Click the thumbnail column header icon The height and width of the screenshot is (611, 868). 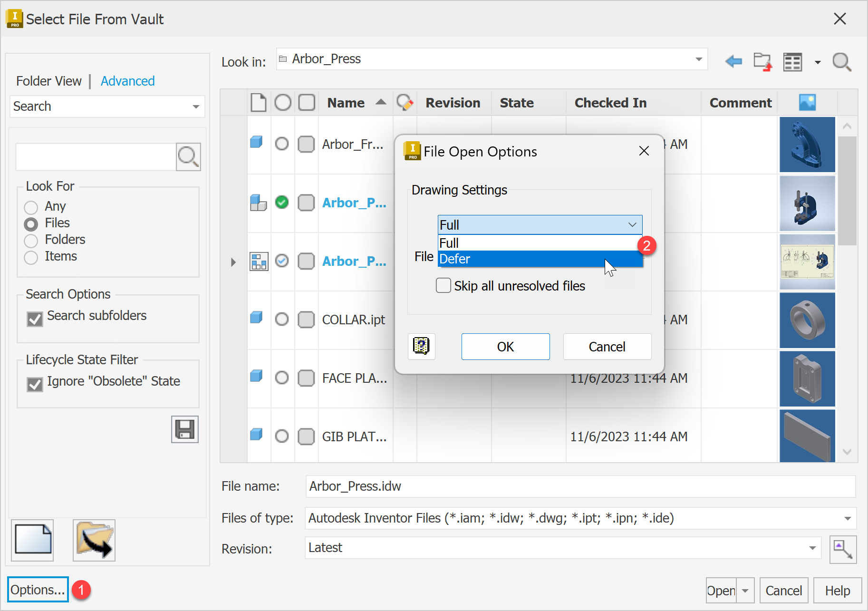807,102
